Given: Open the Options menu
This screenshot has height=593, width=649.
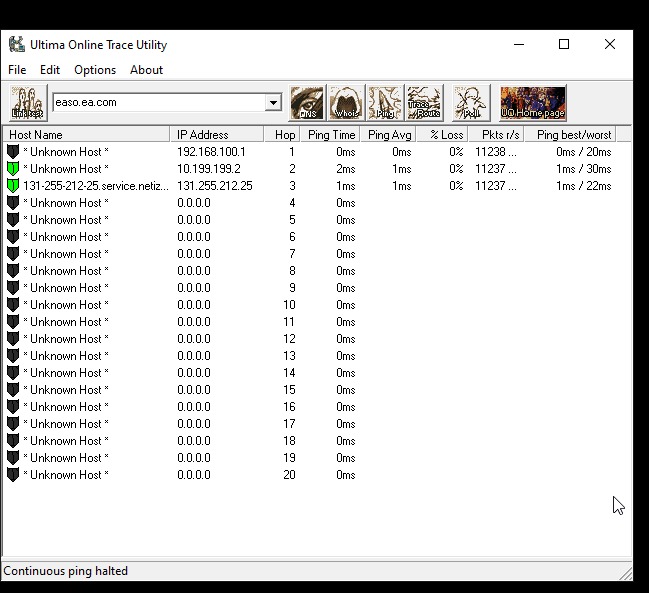Looking at the screenshot, I should (95, 70).
